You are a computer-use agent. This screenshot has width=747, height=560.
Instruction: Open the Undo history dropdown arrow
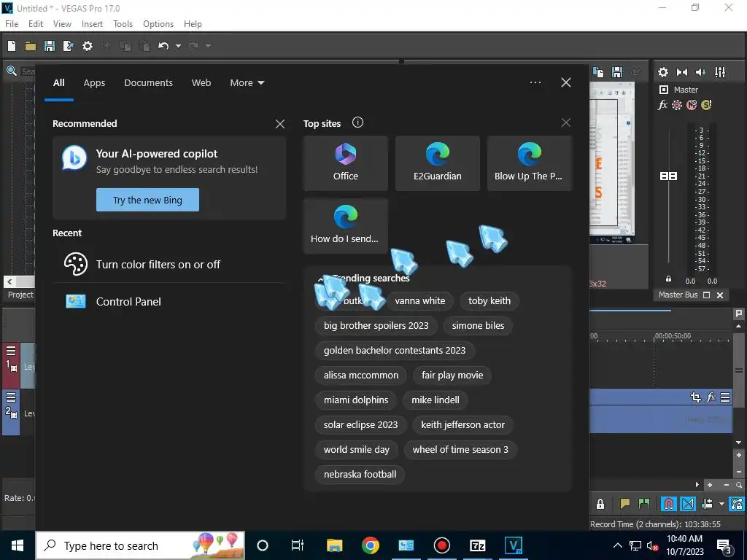[178, 46]
